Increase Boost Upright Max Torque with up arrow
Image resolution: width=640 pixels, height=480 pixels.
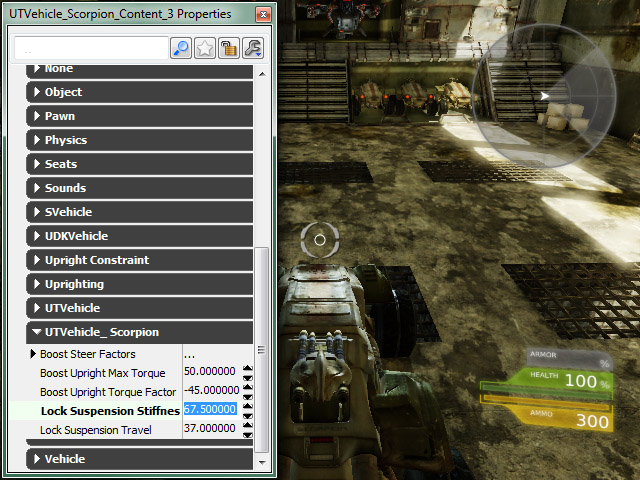(248, 368)
